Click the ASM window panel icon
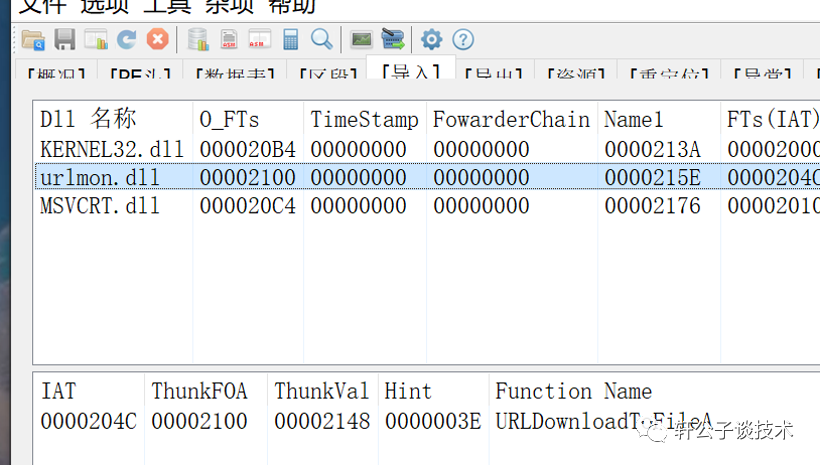This screenshot has height=466, width=820. (259, 40)
